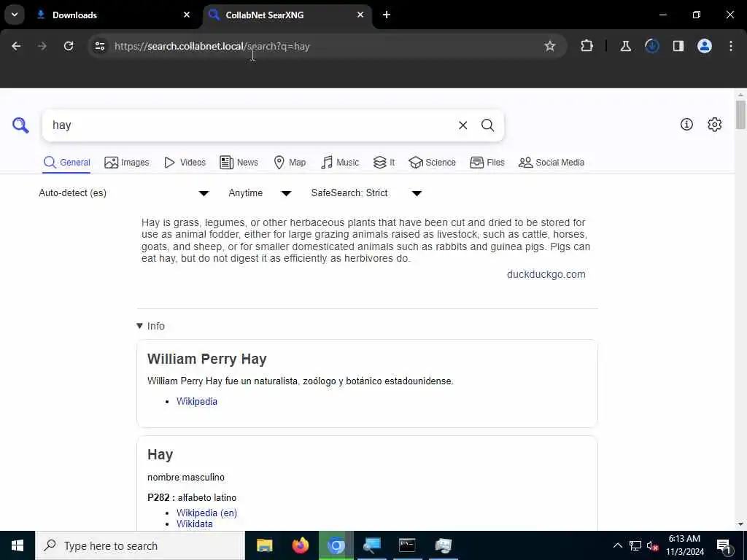Show hidden system tray icons
This screenshot has height=560, width=747.
pos(617,545)
